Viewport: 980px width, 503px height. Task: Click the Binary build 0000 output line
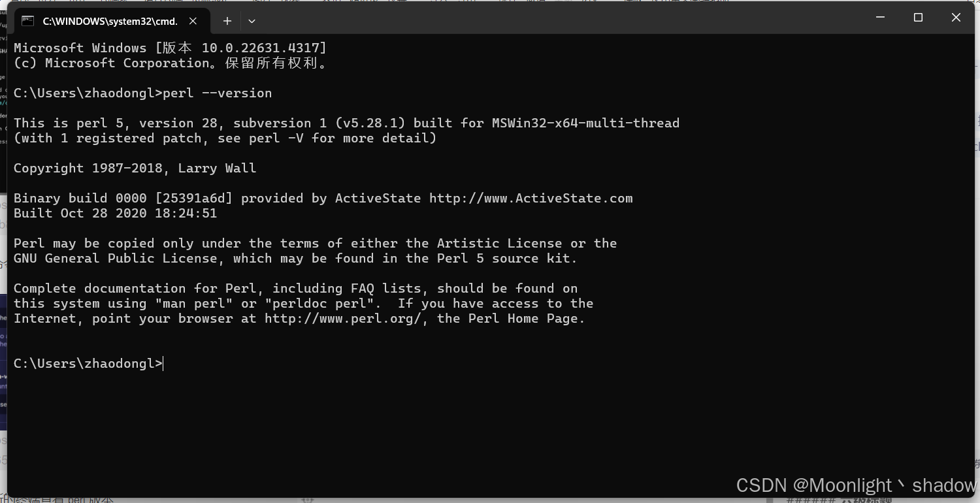196,198
